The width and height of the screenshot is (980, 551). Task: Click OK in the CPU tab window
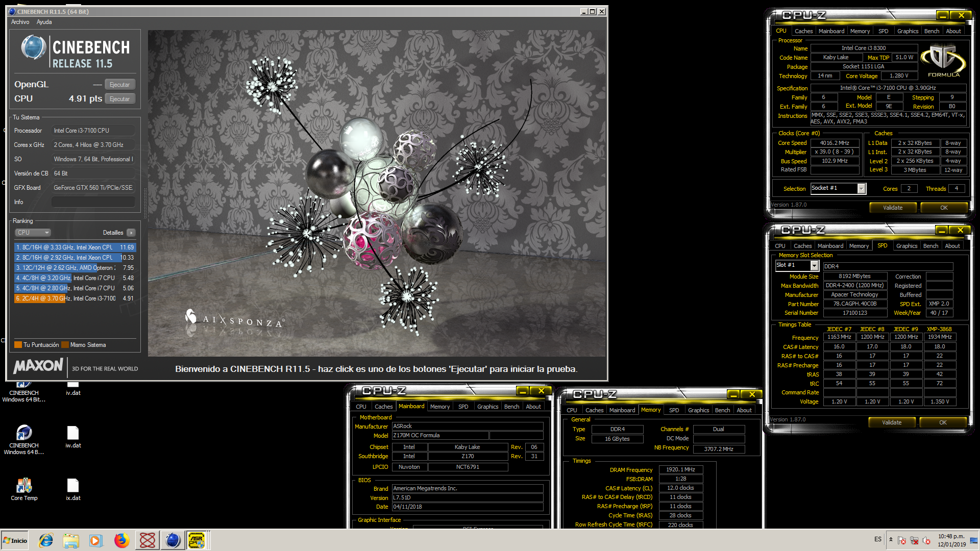944,208
